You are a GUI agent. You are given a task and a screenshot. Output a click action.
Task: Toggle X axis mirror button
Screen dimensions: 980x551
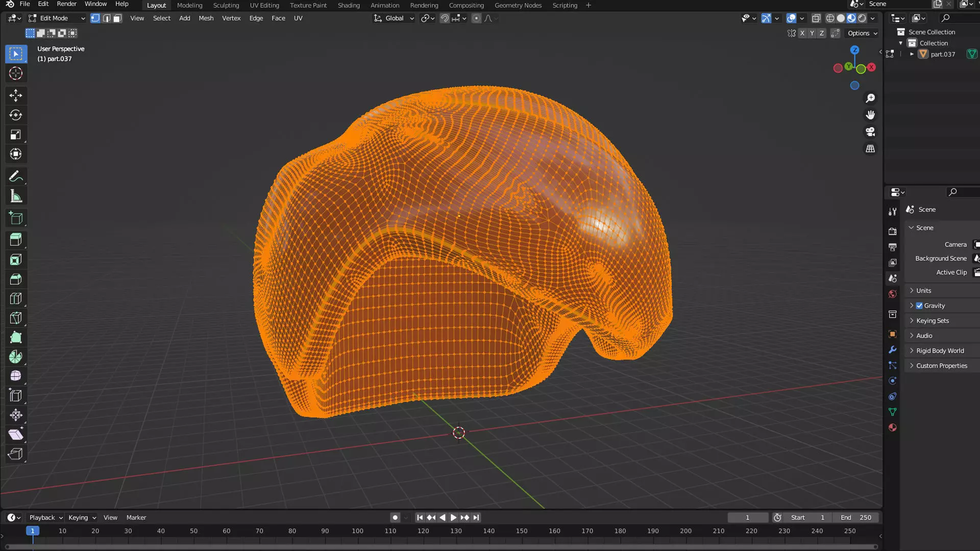pyautogui.click(x=802, y=33)
